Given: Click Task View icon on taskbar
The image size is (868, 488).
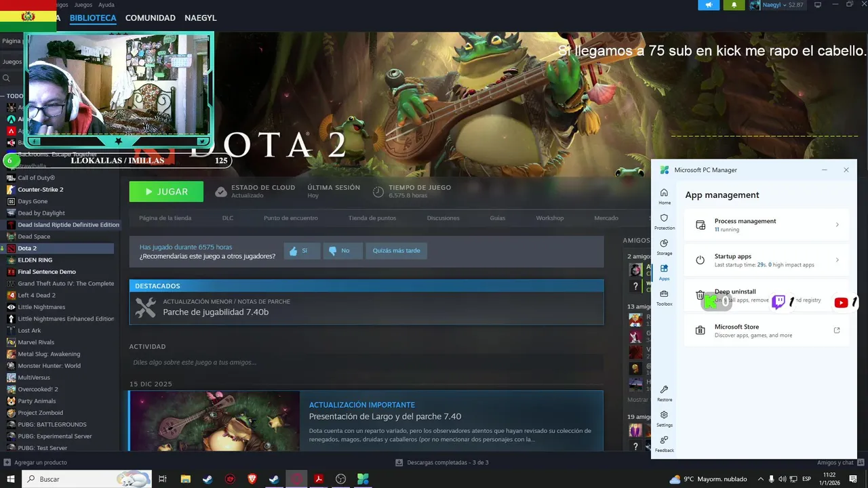Looking at the screenshot, I should [x=163, y=479].
